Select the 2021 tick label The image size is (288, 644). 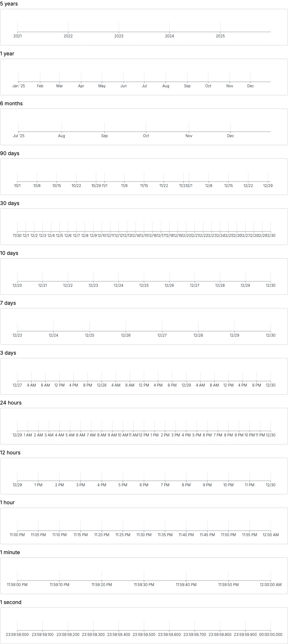click(x=17, y=36)
